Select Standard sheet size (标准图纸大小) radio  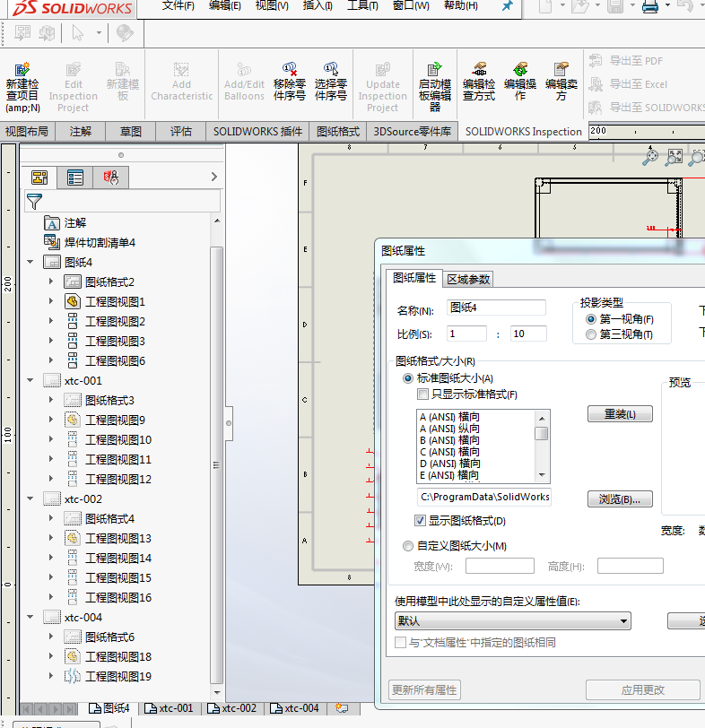pyautogui.click(x=408, y=378)
